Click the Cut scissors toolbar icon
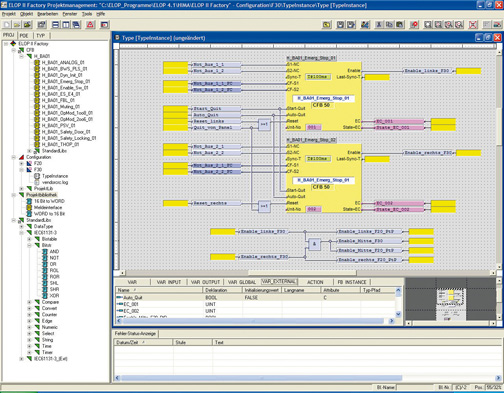 coord(379,25)
